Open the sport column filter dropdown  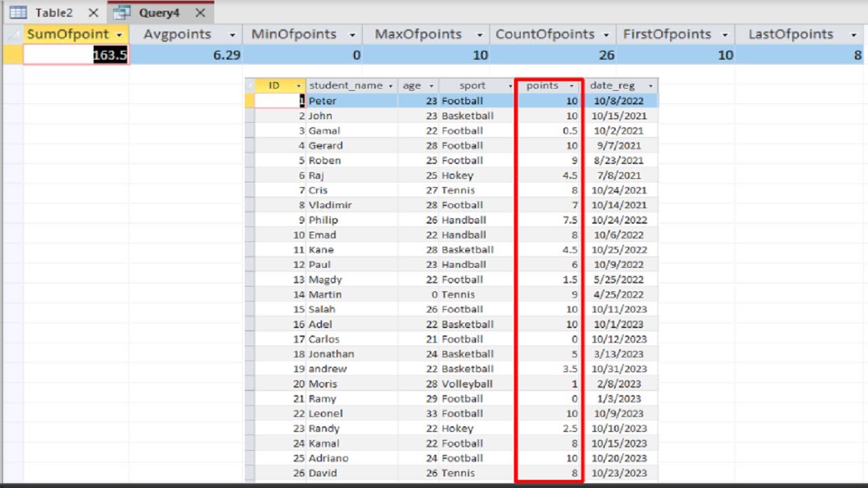point(509,86)
